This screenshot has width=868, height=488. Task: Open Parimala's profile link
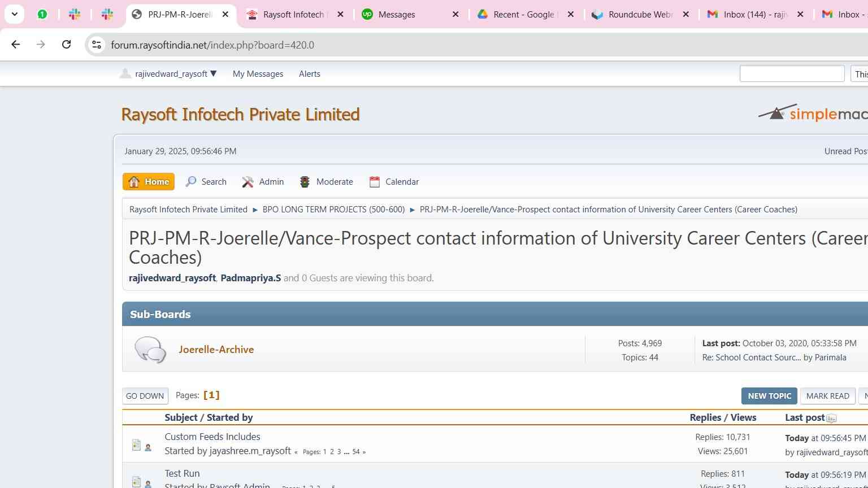click(830, 358)
